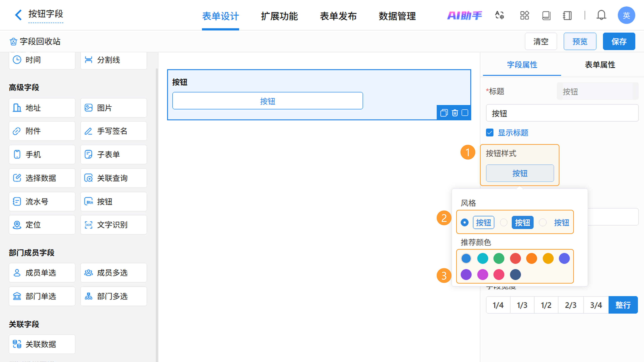
Task: Select the text-only 按钮 style radio
Action: click(x=543, y=222)
